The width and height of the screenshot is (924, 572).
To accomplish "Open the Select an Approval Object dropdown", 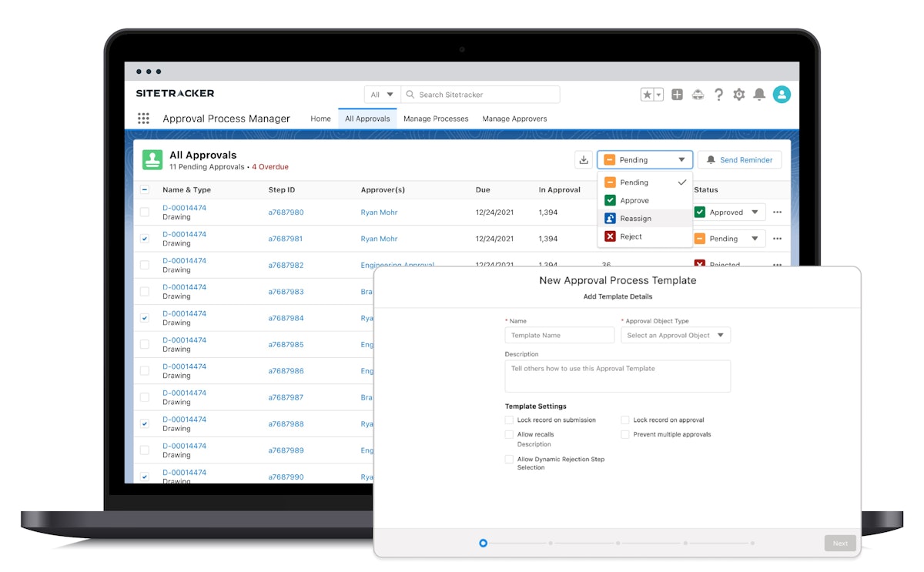I will [x=675, y=335].
